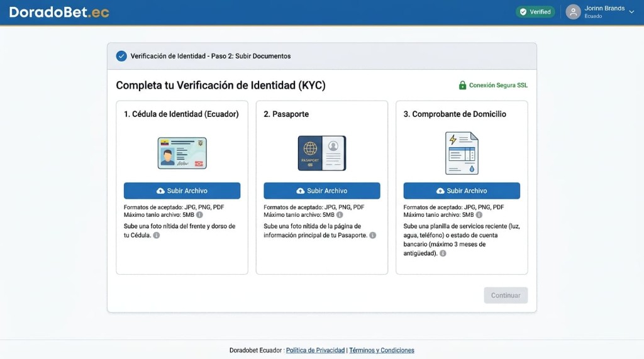Upload file for Comprobante de Domicilio
The width and height of the screenshot is (644, 359).
(x=462, y=191)
